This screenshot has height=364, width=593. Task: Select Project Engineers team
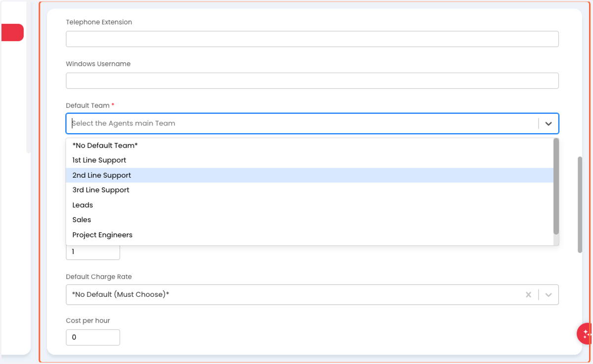[x=309, y=235]
